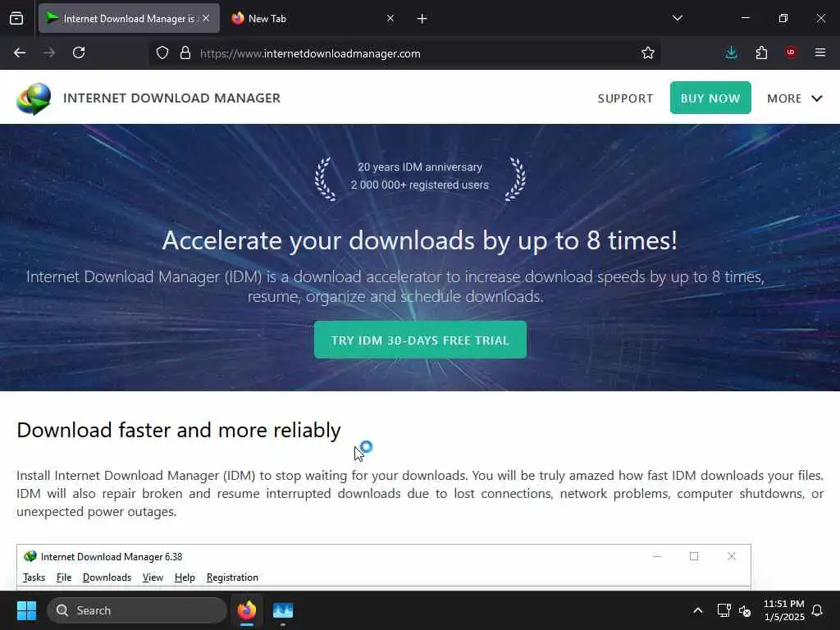Open Firefox application hamburger menu
The image size is (840, 630).
coord(820,52)
